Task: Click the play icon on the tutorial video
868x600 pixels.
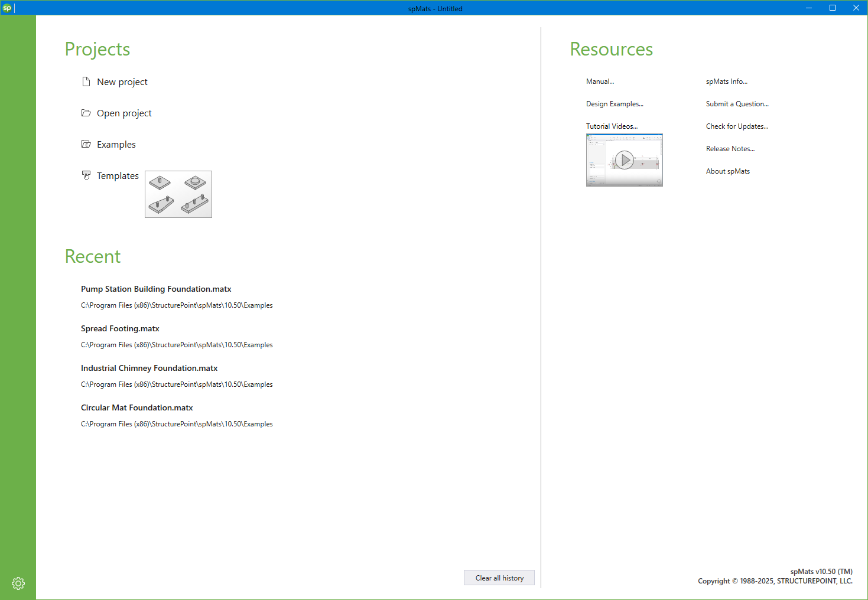Action: click(x=625, y=159)
